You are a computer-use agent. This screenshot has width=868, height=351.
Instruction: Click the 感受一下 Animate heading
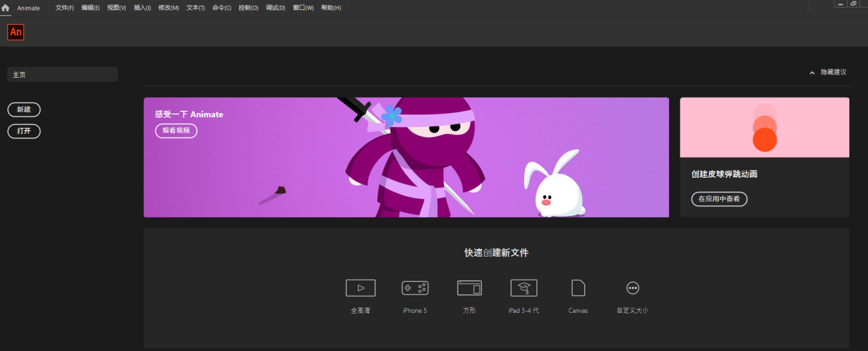tap(189, 114)
